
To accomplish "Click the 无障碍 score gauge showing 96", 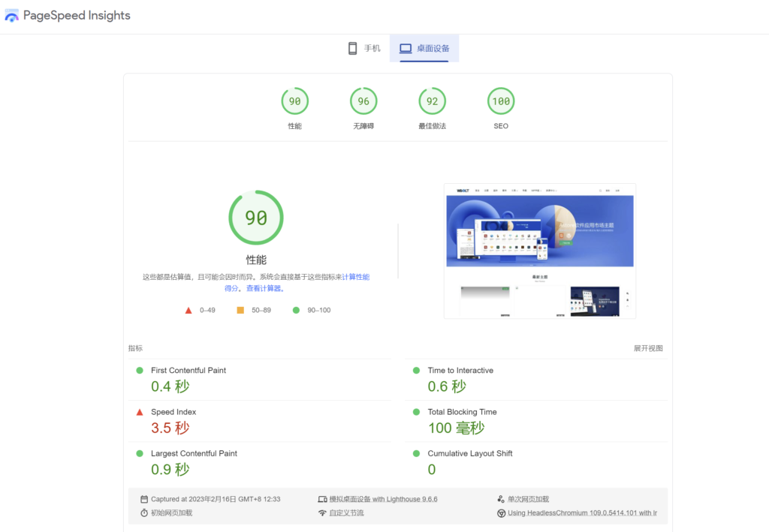I will click(363, 101).
